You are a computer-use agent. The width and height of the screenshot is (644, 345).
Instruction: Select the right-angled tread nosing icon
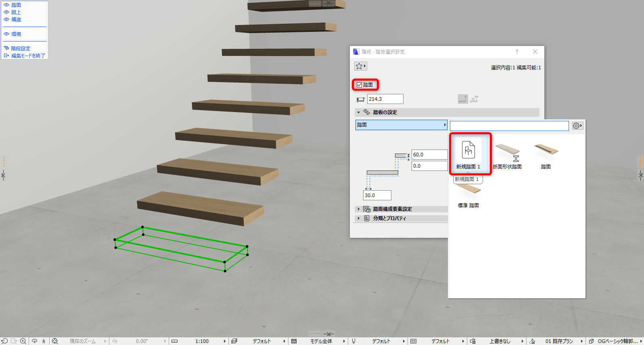463,99
